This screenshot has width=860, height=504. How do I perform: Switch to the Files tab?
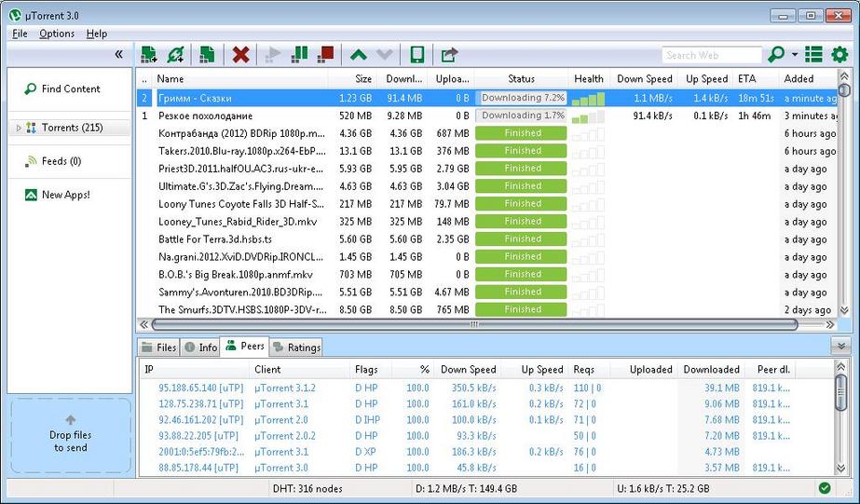click(158, 347)
